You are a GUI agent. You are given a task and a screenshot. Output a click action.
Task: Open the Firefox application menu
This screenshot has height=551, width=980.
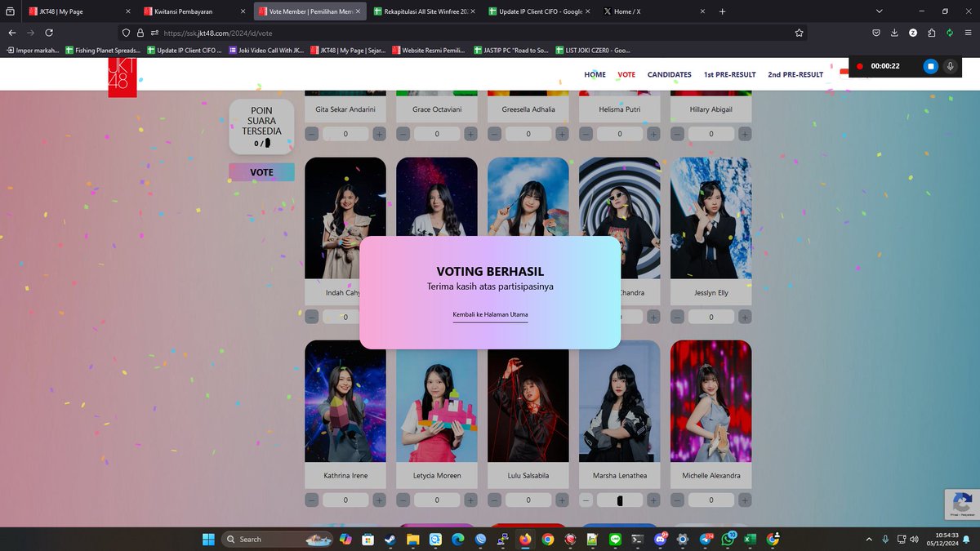968,33
